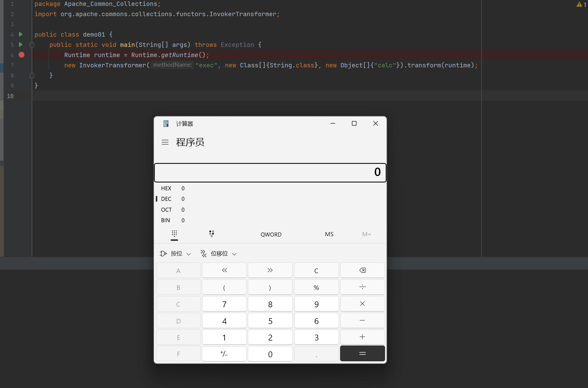Click the backspace delete key
The height and width of the screenshot is (388, 588).
pyautogui.click(x=362, y=270)
